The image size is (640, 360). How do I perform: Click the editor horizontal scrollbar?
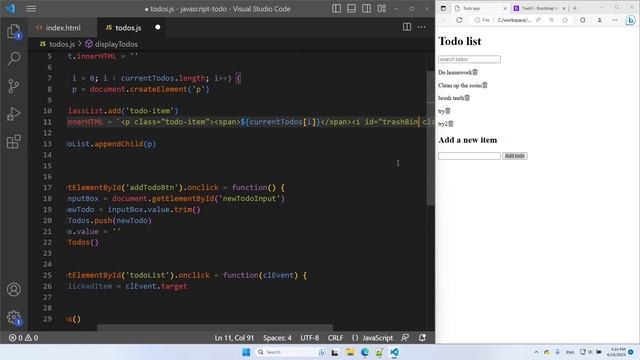(x=215, y=327)
